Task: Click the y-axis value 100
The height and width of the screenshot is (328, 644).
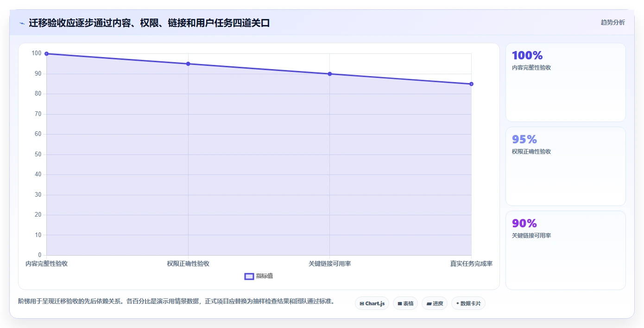Action: 37,53
